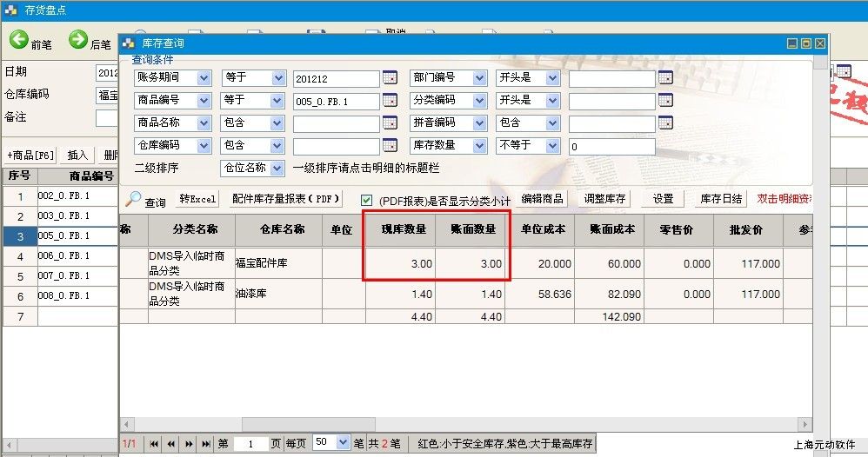Click the 005_0.FB.1 product code field

(x=336, y=102)
